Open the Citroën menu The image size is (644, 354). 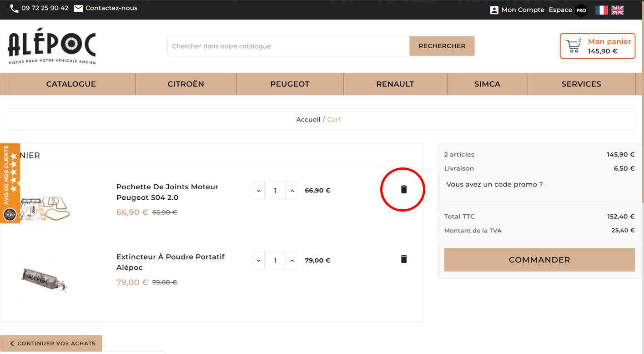186,84
